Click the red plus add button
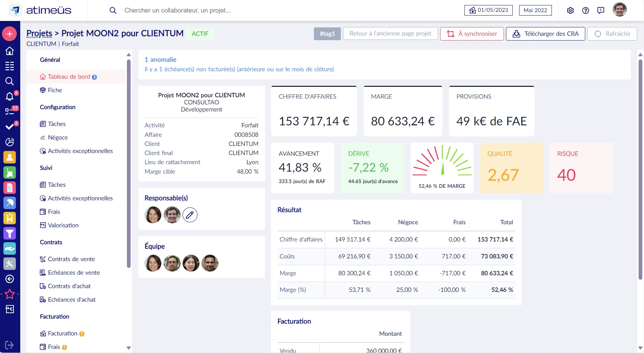 (9, 34)
